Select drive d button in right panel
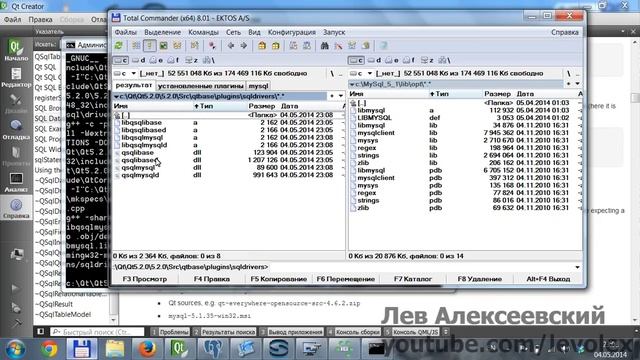640x360 pixels. pyautogui.click(x=374, y=60)
